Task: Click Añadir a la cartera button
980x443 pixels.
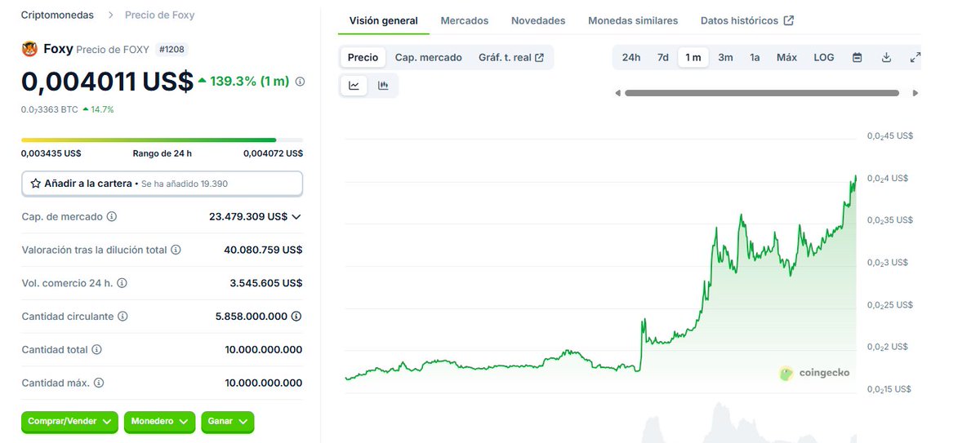Action: [x=162, y=184]
